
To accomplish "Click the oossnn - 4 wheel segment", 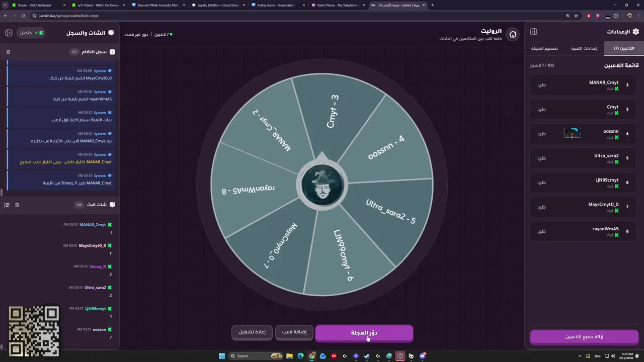I will click(x=386, y=147).
